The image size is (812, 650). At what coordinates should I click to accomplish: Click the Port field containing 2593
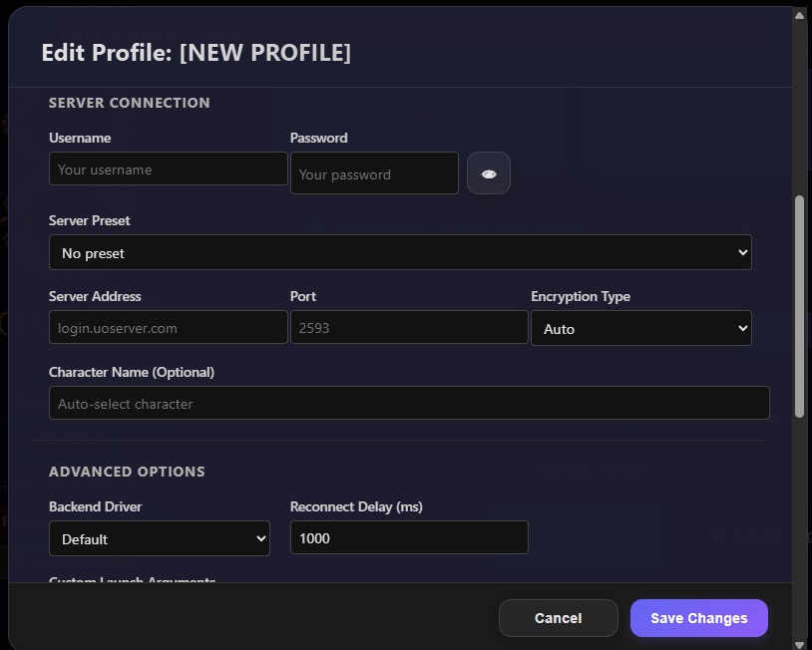pos(409,328)
